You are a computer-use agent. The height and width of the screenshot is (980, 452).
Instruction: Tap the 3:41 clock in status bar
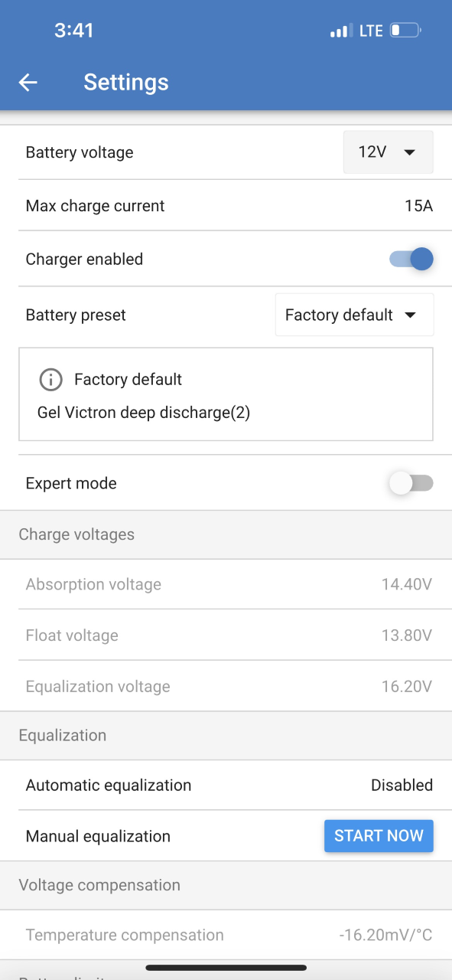pos(74,31)
